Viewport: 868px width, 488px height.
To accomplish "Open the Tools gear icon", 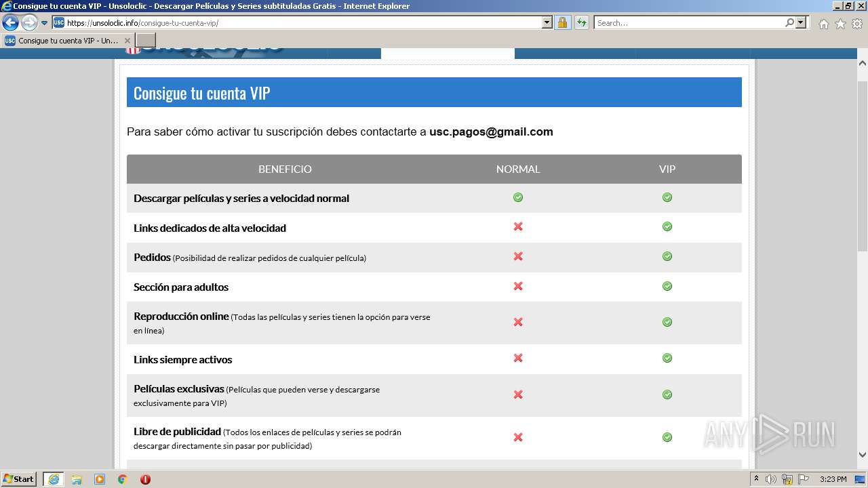I will coord(857,24).
